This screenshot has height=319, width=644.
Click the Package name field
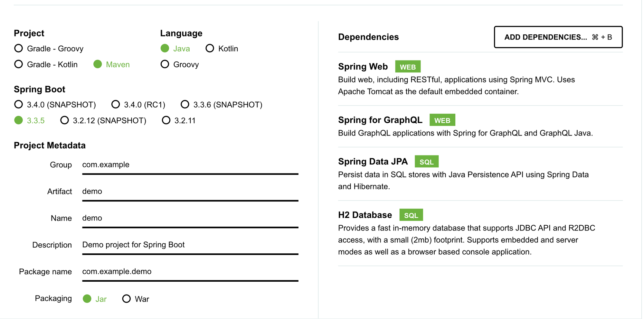coord(190,272)
